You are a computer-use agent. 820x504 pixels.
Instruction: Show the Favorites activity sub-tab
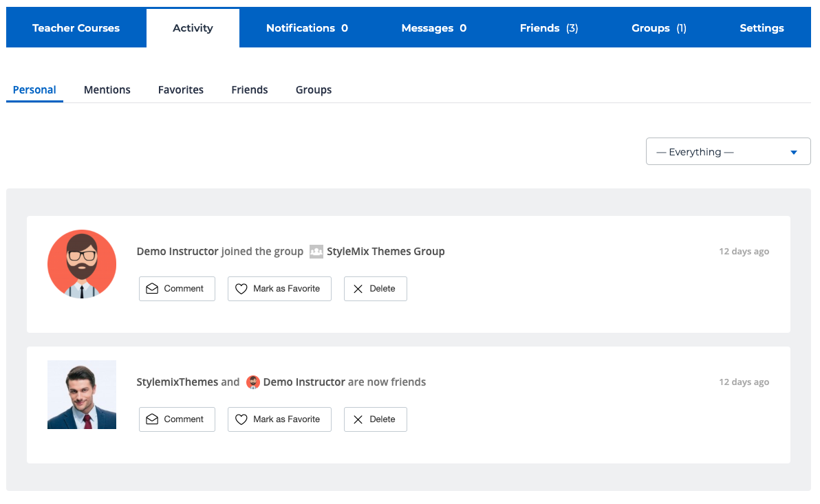[x=181, y=90]
